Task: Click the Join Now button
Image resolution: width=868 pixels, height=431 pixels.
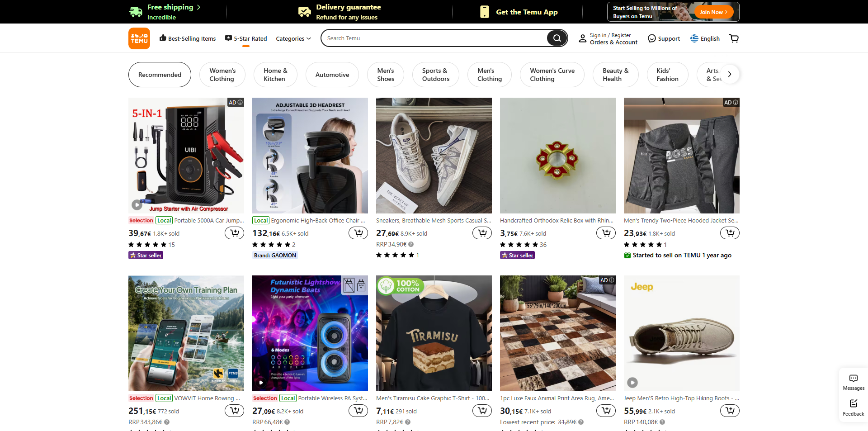Action: [x=713, y=12]
